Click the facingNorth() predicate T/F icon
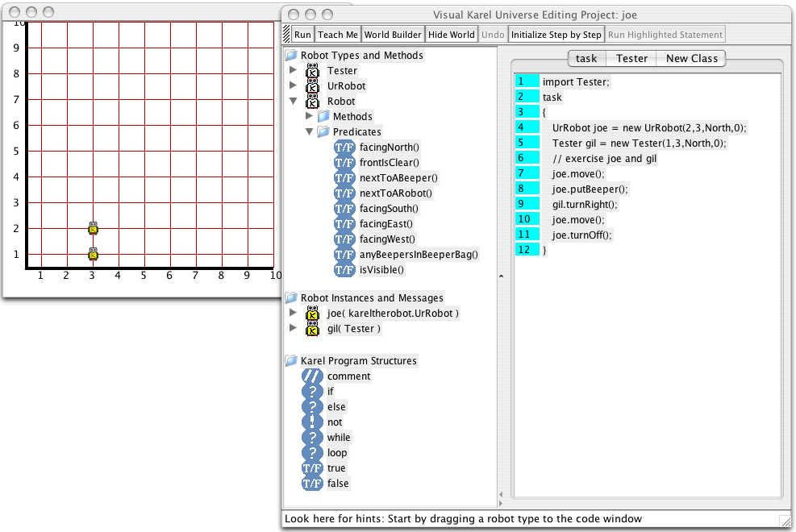The image size is (796, 532). [x=344, y=148]
